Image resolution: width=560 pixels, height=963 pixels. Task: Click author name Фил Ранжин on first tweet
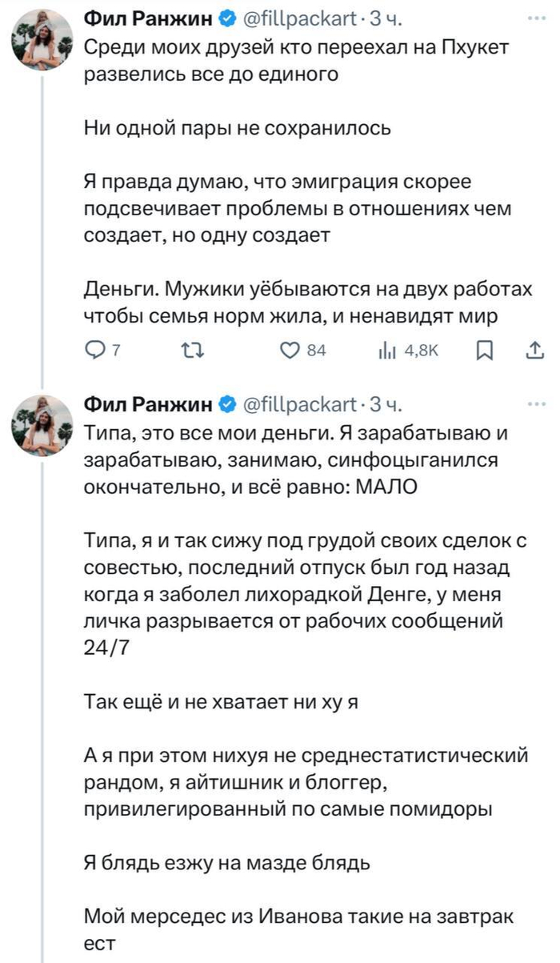[147, 18]
